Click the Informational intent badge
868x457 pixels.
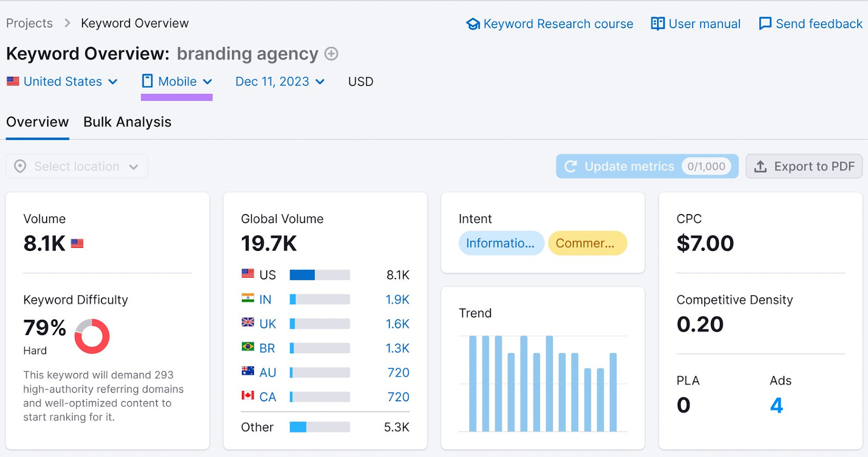pyautogui.click(x=501, y=243)
